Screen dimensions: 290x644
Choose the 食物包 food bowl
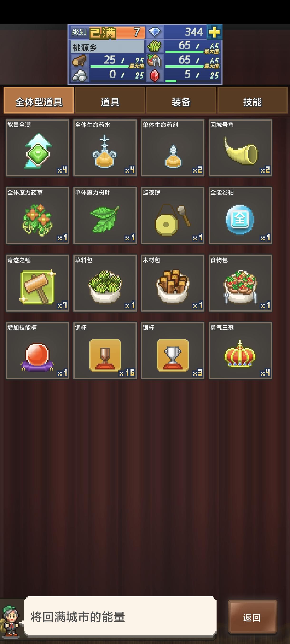[241, 283]
